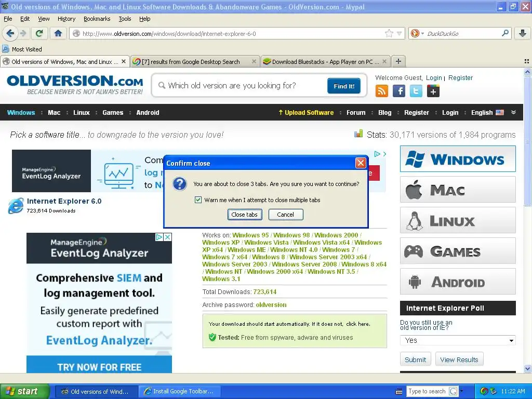
Task: Open the poll answer Yes dropdown
Action: 458,340
